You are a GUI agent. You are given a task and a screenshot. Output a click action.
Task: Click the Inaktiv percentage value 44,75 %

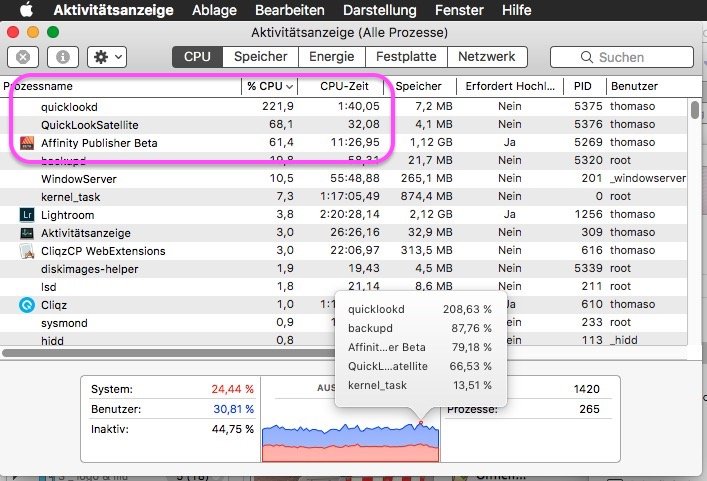coord(233,429)
